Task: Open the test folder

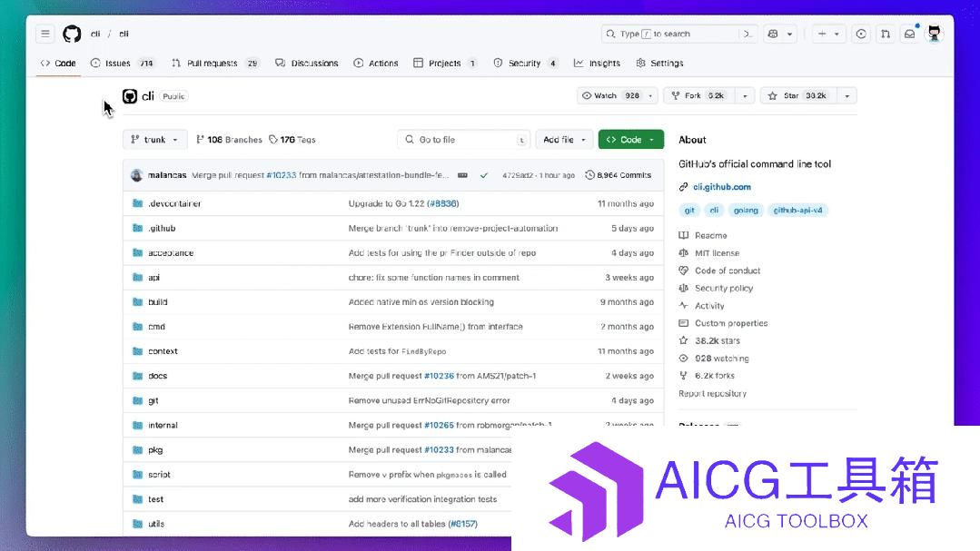Action: 155,499
